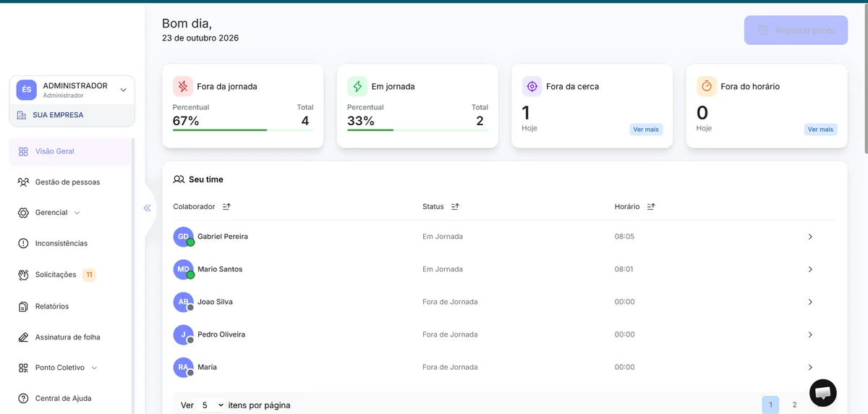Collapse the sidebar with double-chevron icon
The image size is (868, 414).
147,208
